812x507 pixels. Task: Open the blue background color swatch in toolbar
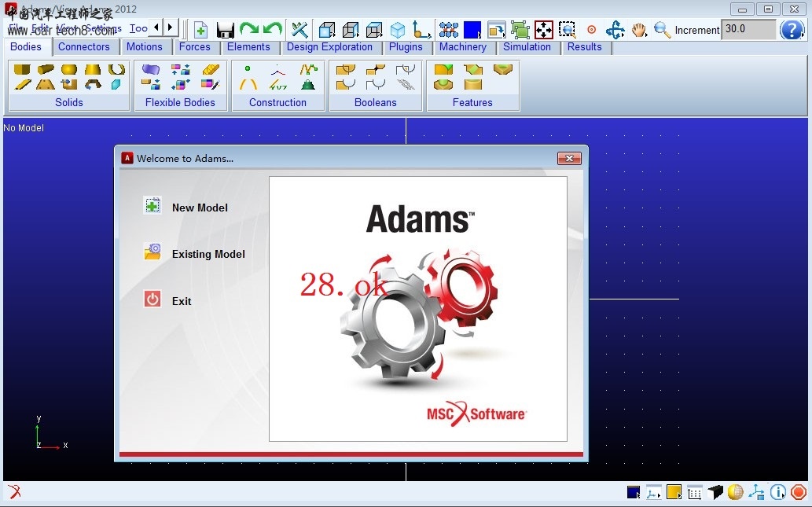472,30
